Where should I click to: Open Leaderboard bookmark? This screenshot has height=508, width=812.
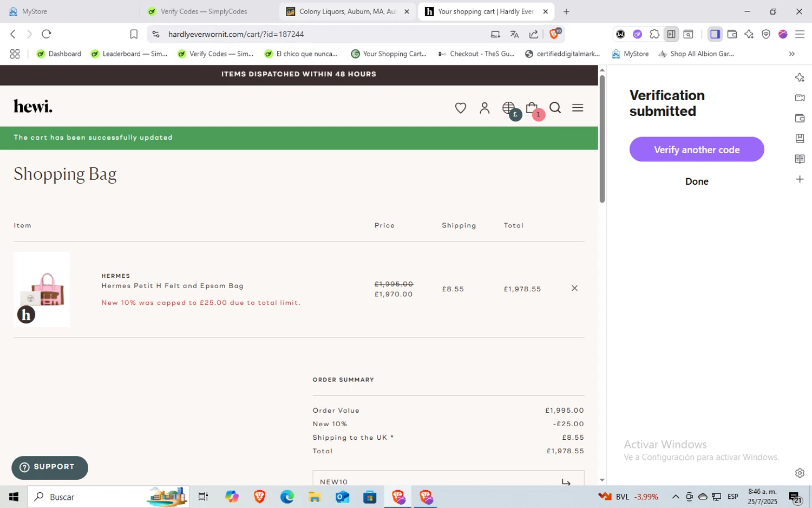(129, 54)
